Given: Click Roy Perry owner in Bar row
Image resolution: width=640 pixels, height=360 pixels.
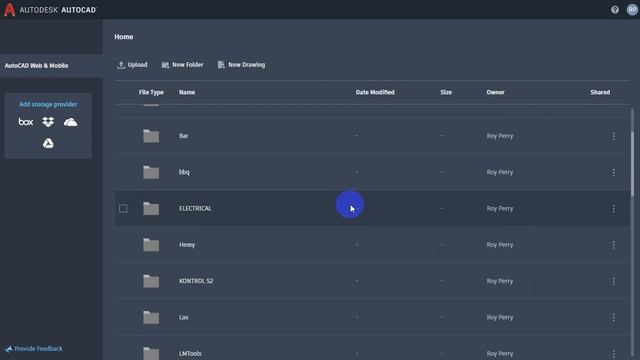Looking at the screenshot, I should pos(500,136).
